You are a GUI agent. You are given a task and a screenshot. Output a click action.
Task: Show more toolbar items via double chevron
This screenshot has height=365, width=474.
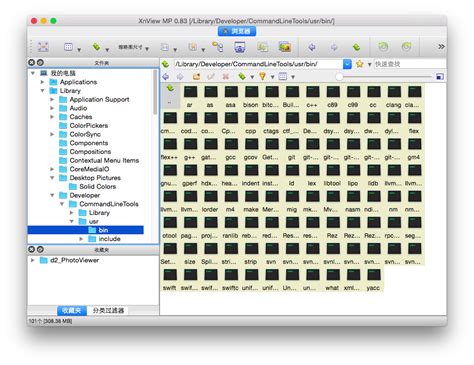(441, 46)
